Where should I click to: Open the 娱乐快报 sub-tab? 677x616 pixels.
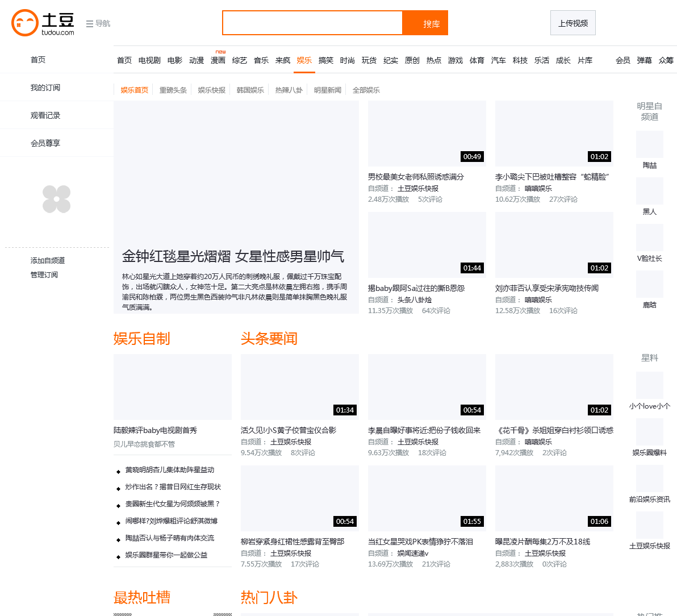point(211,90)
